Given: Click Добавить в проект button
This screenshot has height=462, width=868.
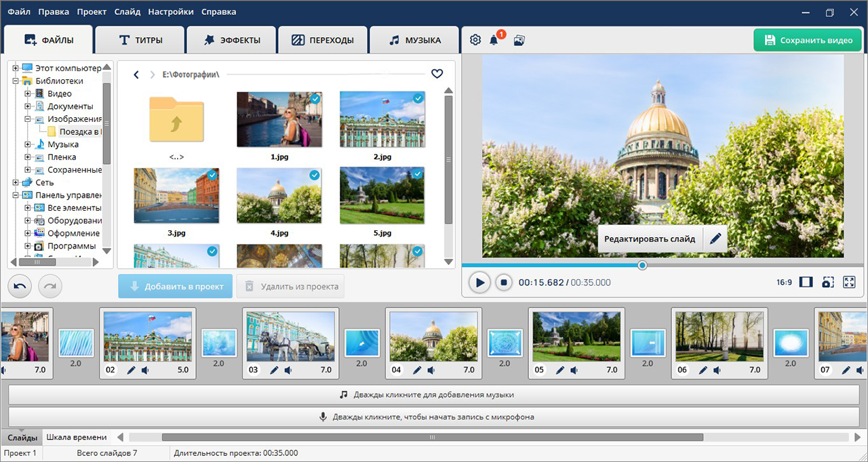Looking at the screenshot, I should coord(176,287).
